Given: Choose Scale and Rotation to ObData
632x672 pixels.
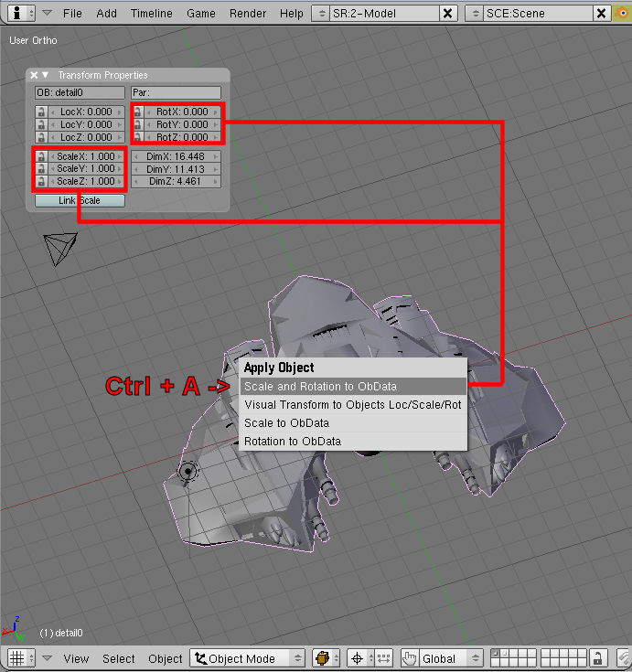Looking at the screenshot, I should click(352, 387).
